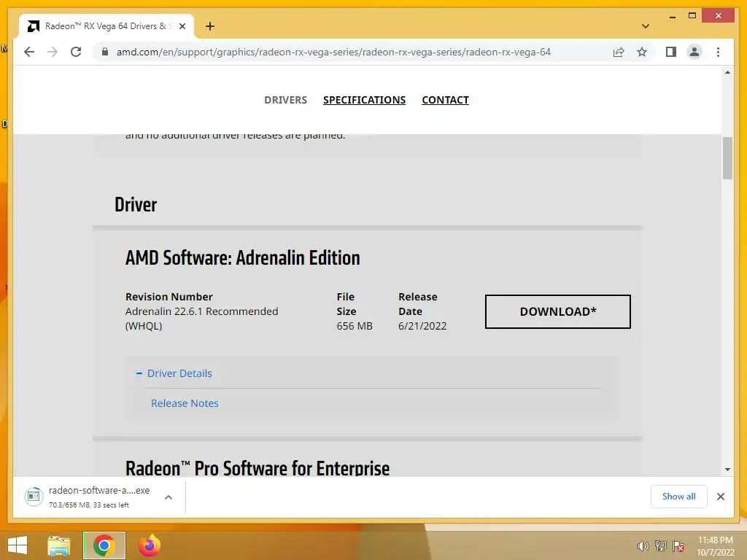
Task: Click the scrollbar up arrow
Action: [x=727, y=72]
